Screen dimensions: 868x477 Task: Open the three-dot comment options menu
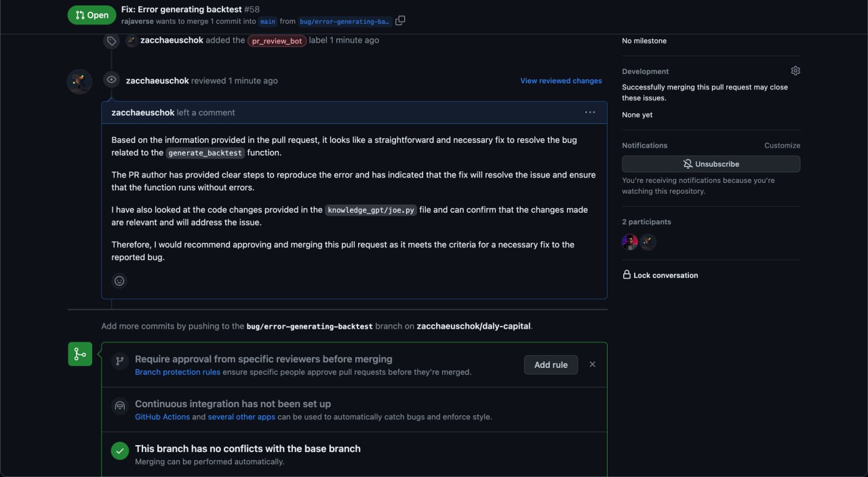(x=590, y=112)
